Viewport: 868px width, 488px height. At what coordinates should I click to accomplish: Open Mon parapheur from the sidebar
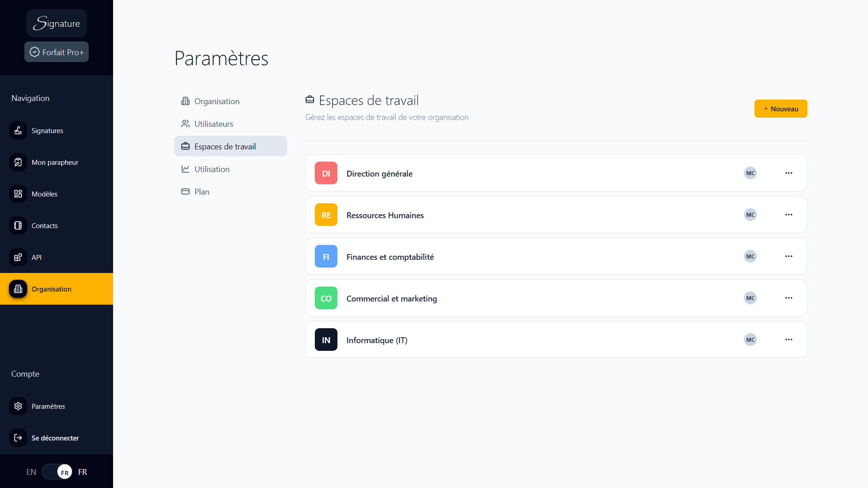pyautogui.click(x=18, y=162)
